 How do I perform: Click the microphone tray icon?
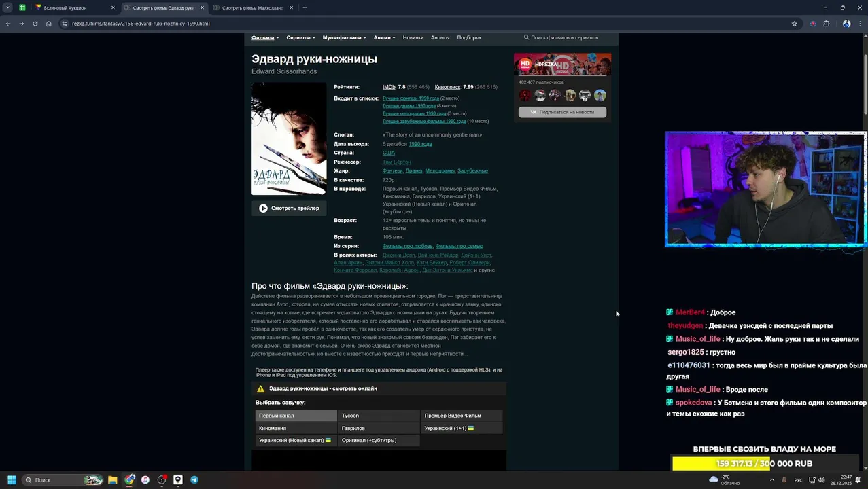tap(784, 479)
